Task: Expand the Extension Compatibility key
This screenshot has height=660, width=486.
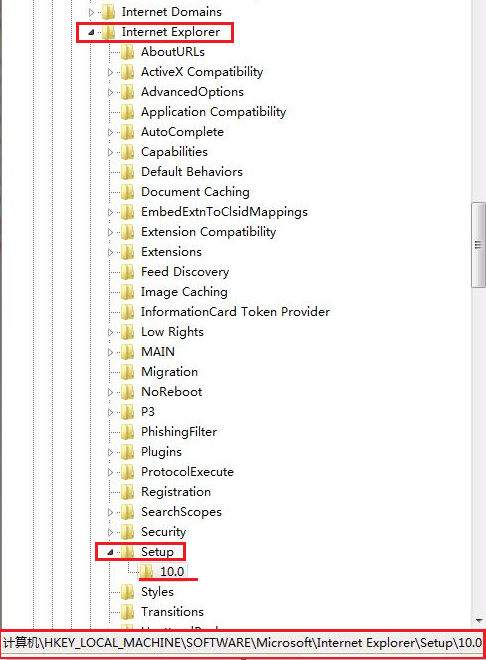Action: 110,232
